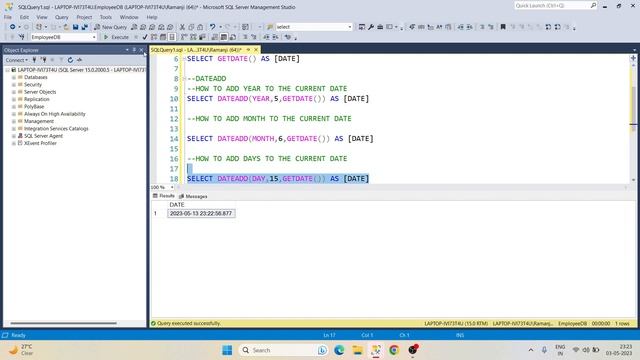Click the Execute button
Image resolution: width=640 pixels, height=360 pixels.
[x=116, y=37]
